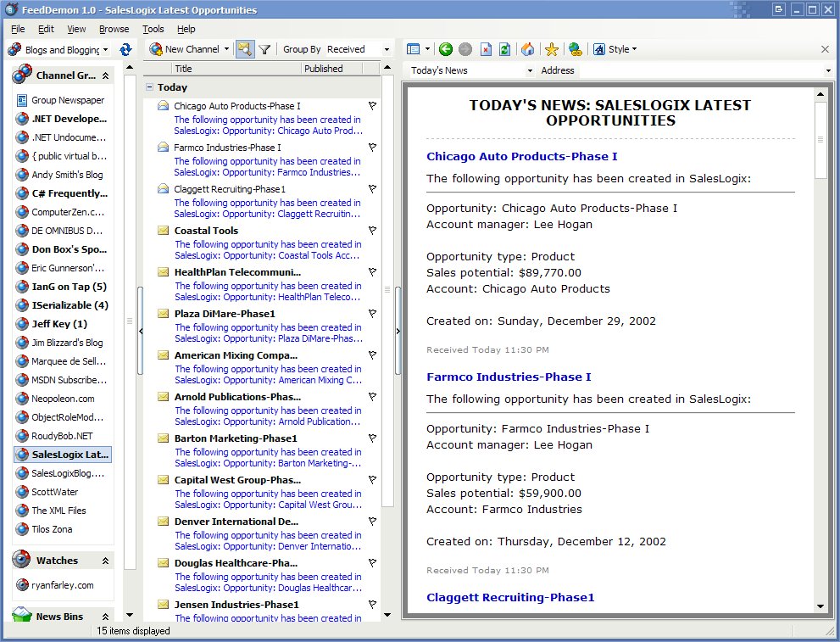Open the View menu
840x642 pixels.
[76, 29]
